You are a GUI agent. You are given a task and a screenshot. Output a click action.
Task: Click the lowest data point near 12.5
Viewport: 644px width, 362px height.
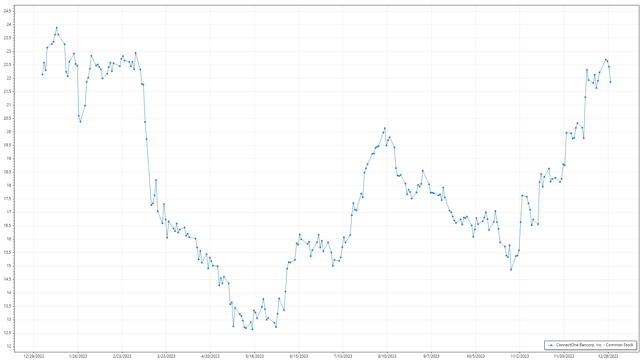(252, 329)
